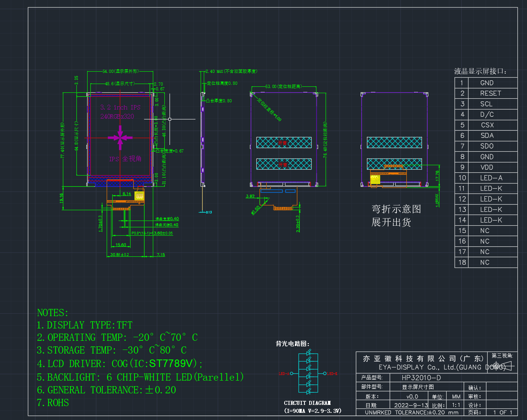
Task: Select note "1.DISPLAY TYPE:TFT"
Action: [x=84, y=325]
